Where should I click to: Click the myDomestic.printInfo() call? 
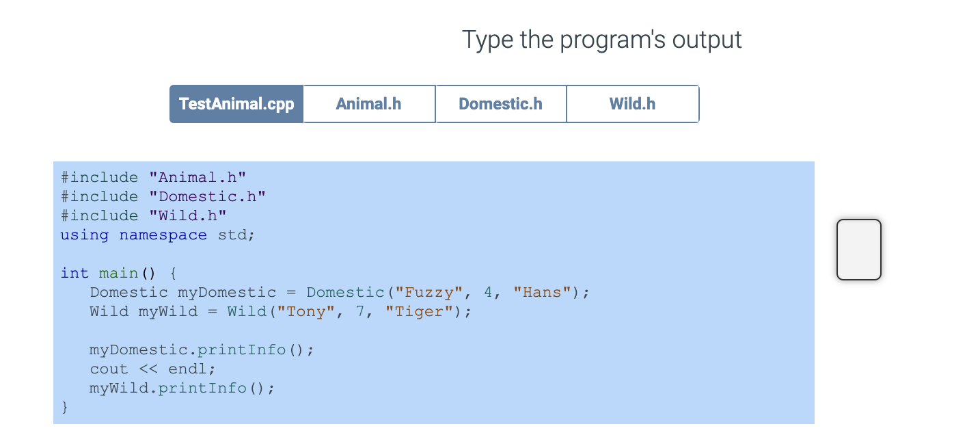tap(201, 350)
